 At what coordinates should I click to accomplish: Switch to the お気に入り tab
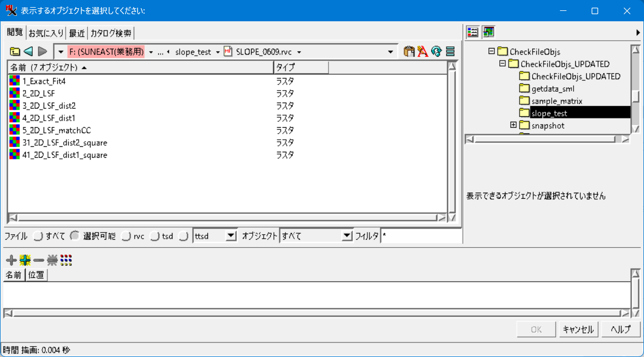click(46, 33)
